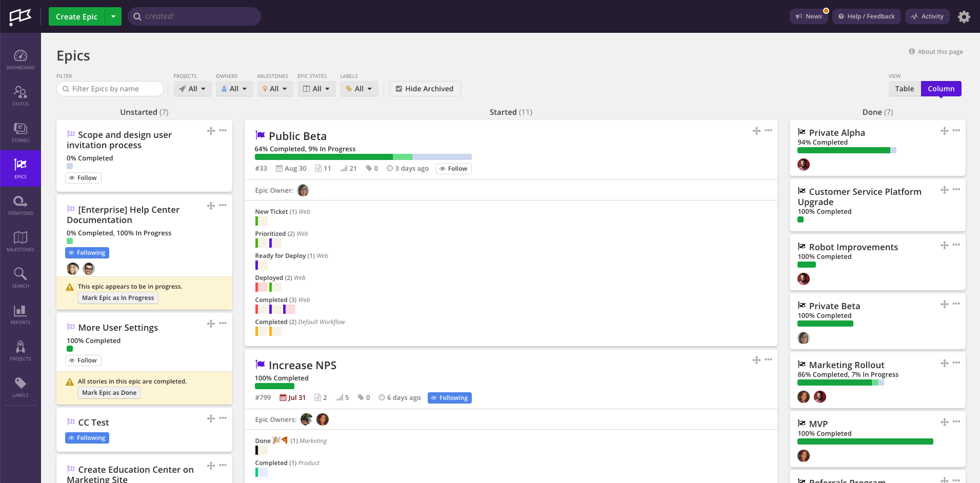Unfollow the Increase NPS epic

[450, 398]
